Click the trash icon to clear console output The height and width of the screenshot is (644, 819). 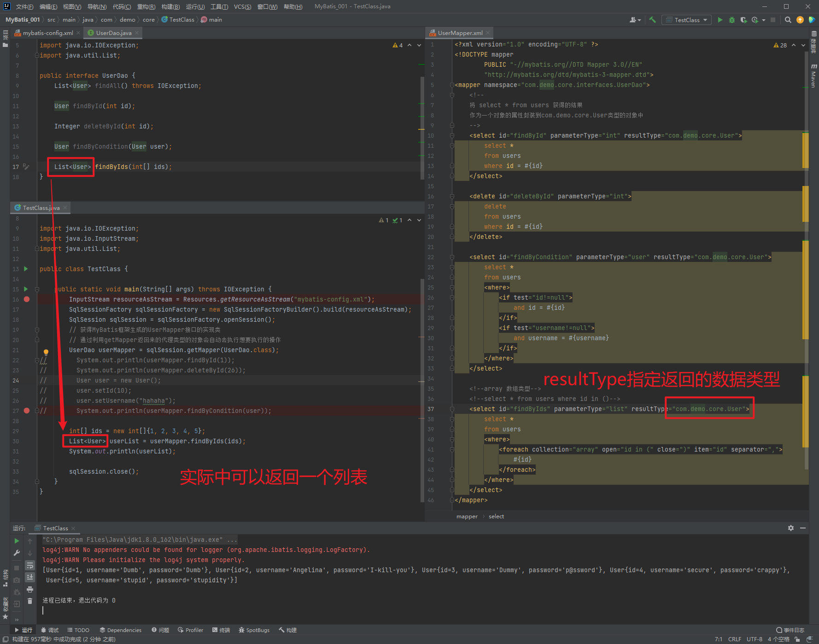pos(30,601)
